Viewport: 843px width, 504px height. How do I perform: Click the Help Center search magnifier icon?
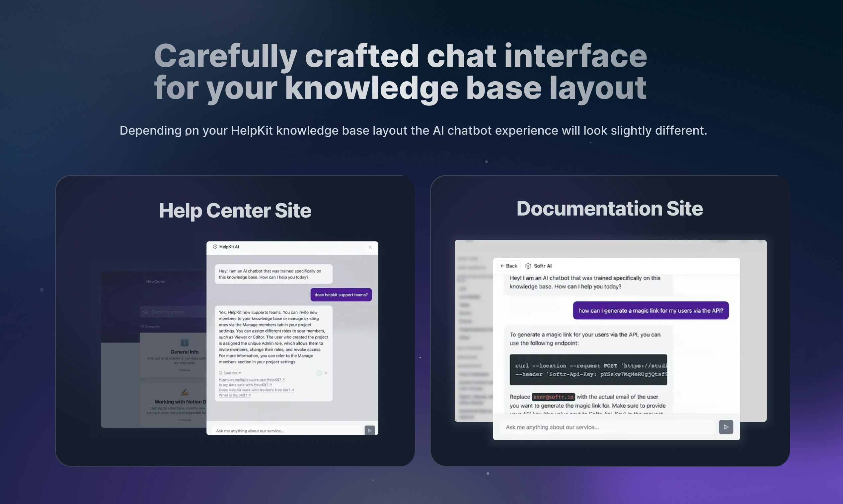point(146,312)
